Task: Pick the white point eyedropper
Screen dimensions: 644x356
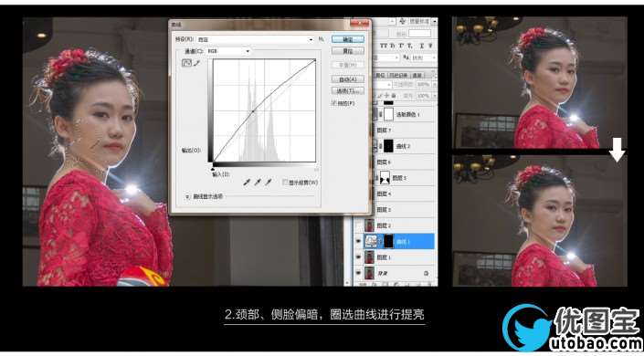Action: (x=269, y=182)
